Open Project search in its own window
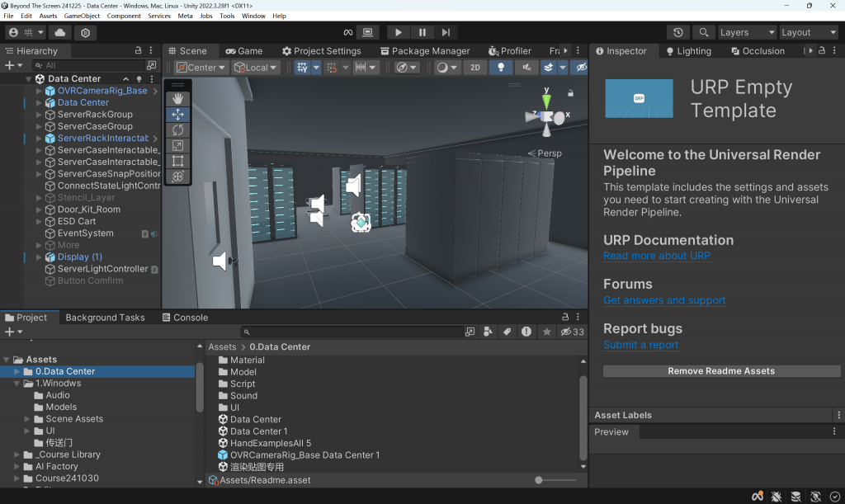 [x=470, y=332]
